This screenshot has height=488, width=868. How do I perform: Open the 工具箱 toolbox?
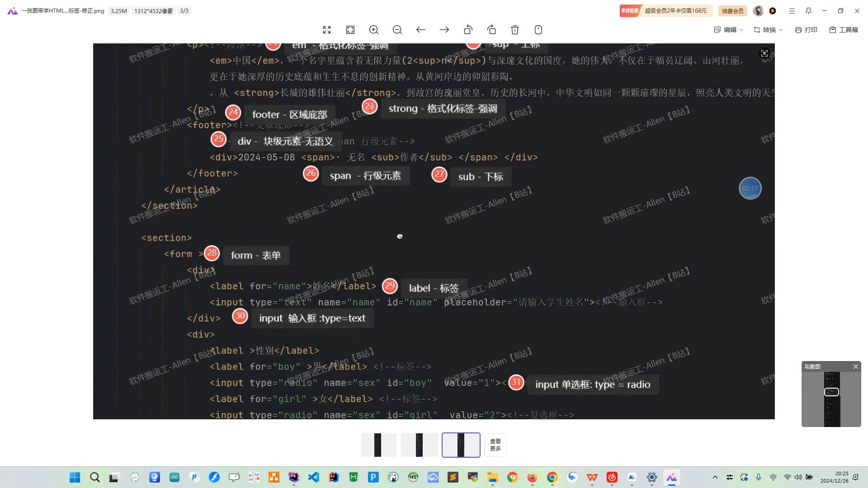[x=844, y=30]
